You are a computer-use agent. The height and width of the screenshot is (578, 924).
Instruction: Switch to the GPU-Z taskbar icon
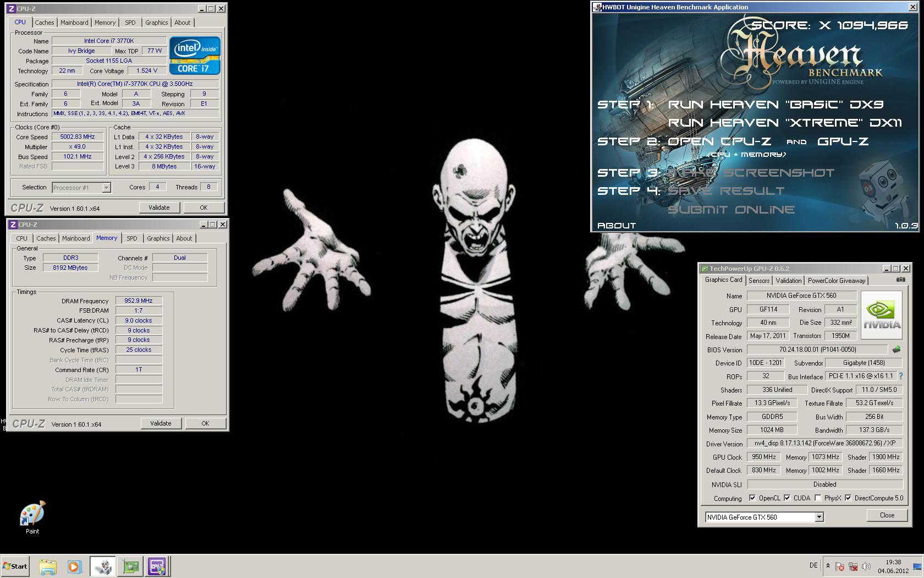pos(130,566)
